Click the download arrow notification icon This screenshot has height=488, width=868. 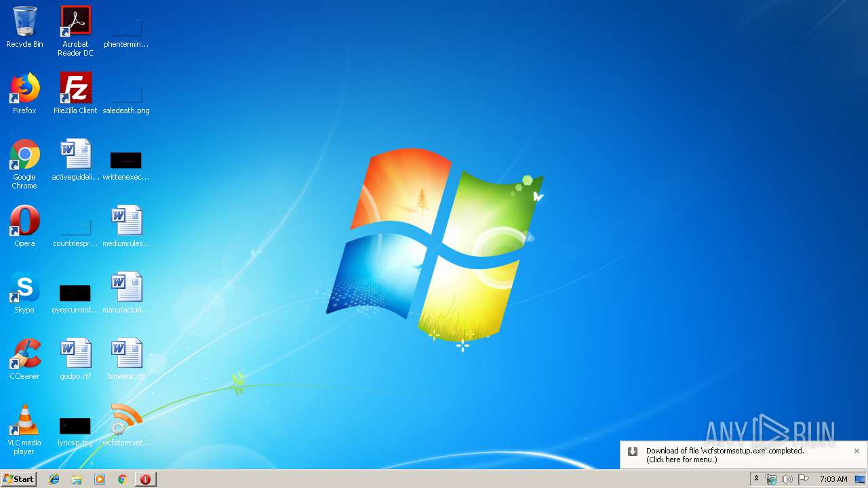pyautogui.click(x=632, y=451)
